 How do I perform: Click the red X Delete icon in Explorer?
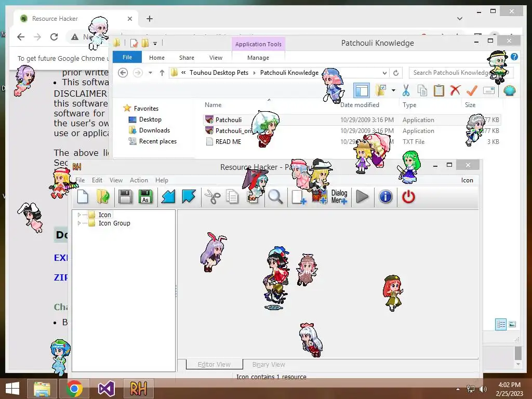pyautogui.click(x=455, y=90)
